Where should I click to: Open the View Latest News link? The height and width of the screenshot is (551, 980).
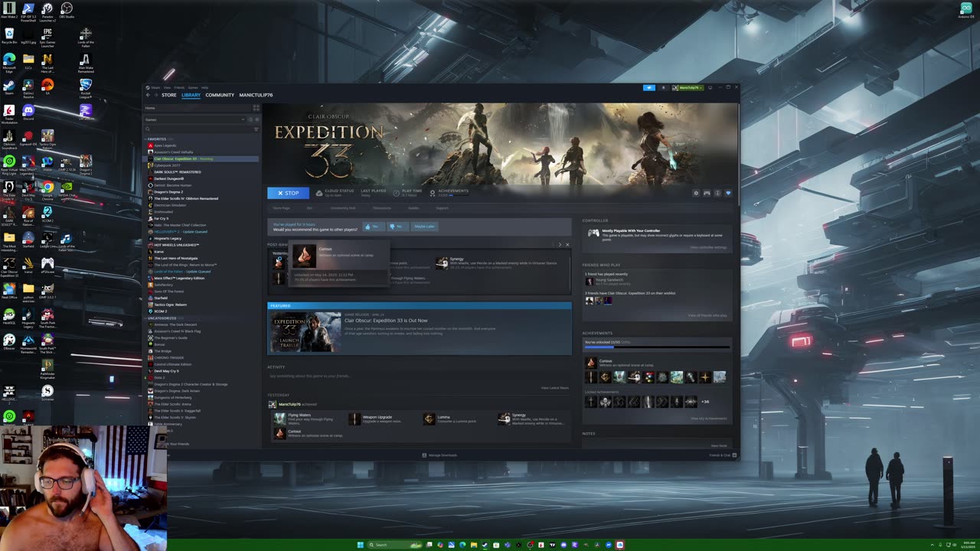pos(554,388)
